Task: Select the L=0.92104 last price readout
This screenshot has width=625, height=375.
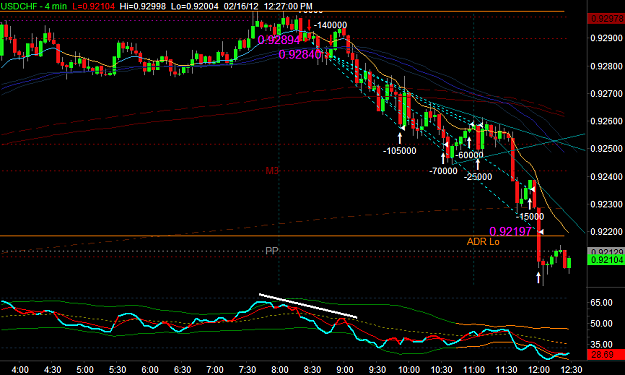Action: [x=93, y=6]
